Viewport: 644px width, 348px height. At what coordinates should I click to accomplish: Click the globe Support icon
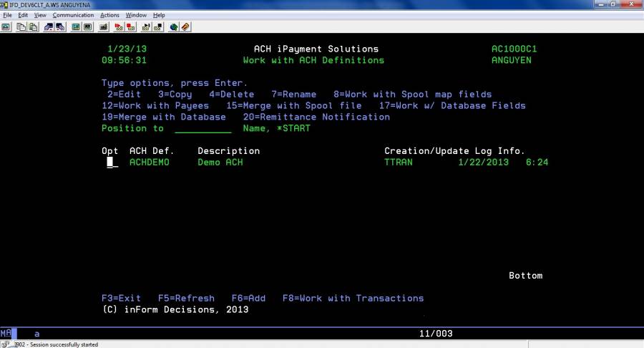coord(174,27)
